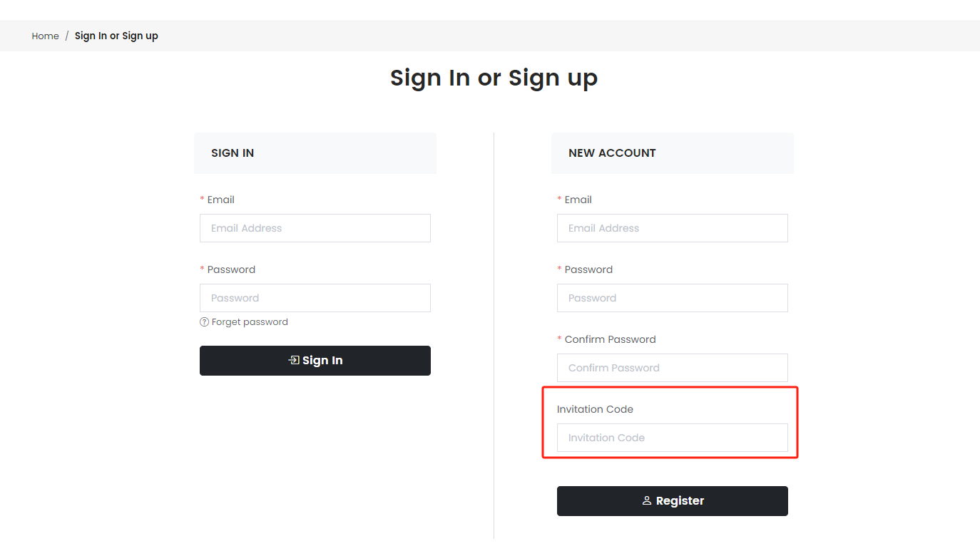Click the 'Sign In or Sign up' page heading
Viewport: 980px width, 551px height.
pyautogui.click(x=494, y=78)
